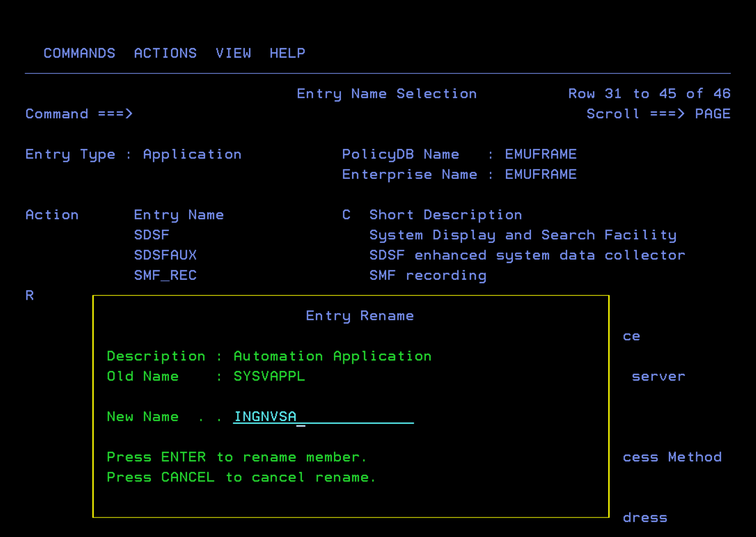
Task: Select the SMF_REC entry row
Action: [165, 275]
